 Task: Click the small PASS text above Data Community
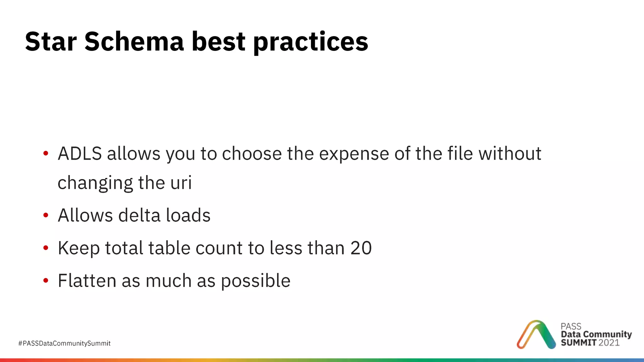click(x=571, y=326)
